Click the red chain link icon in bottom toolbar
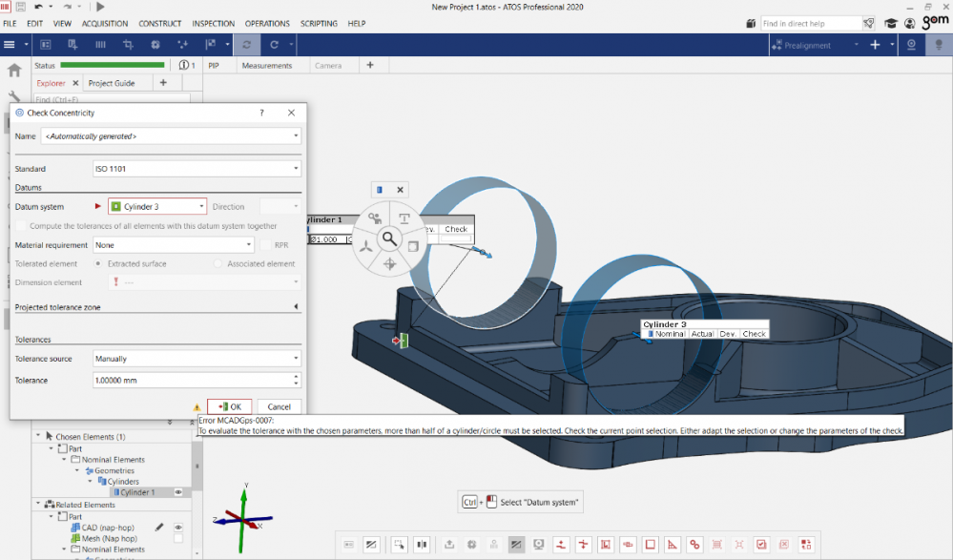Viewport: 953px width, 560px height. [694, 545]
